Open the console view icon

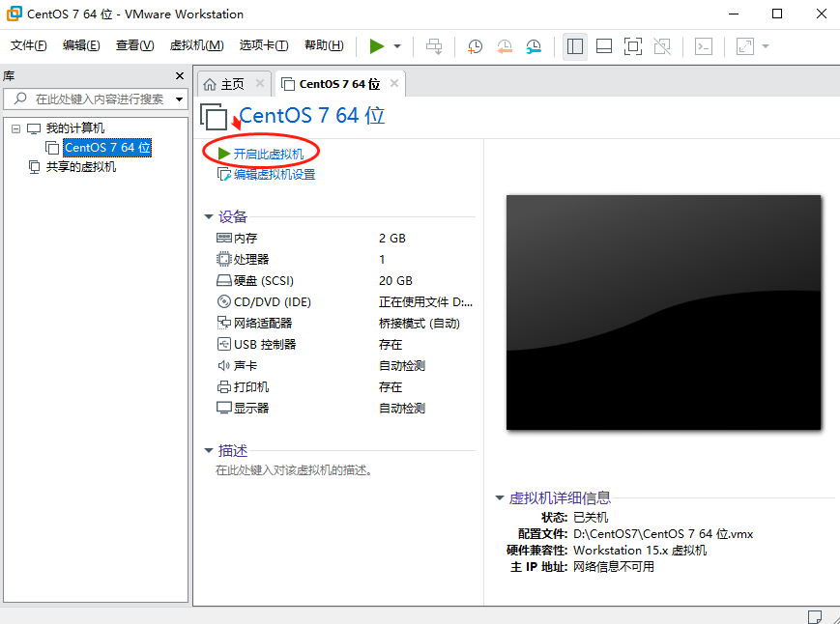coord(704,46)
